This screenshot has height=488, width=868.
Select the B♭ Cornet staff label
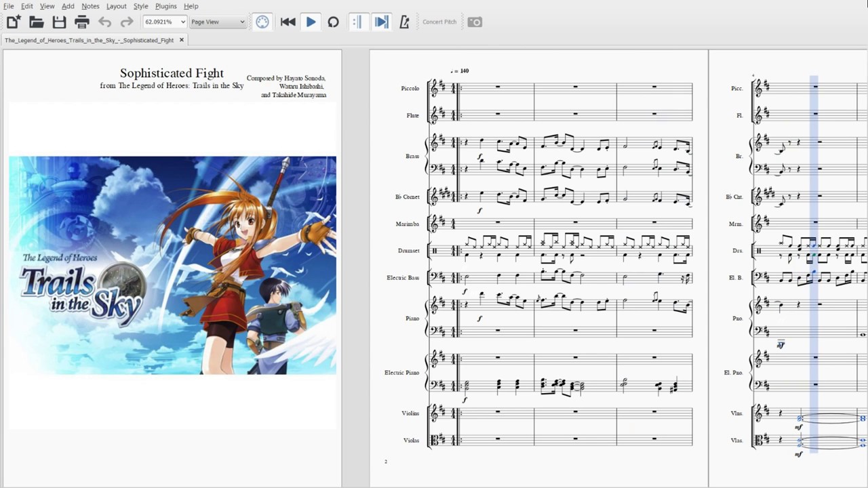coord(407,197)
